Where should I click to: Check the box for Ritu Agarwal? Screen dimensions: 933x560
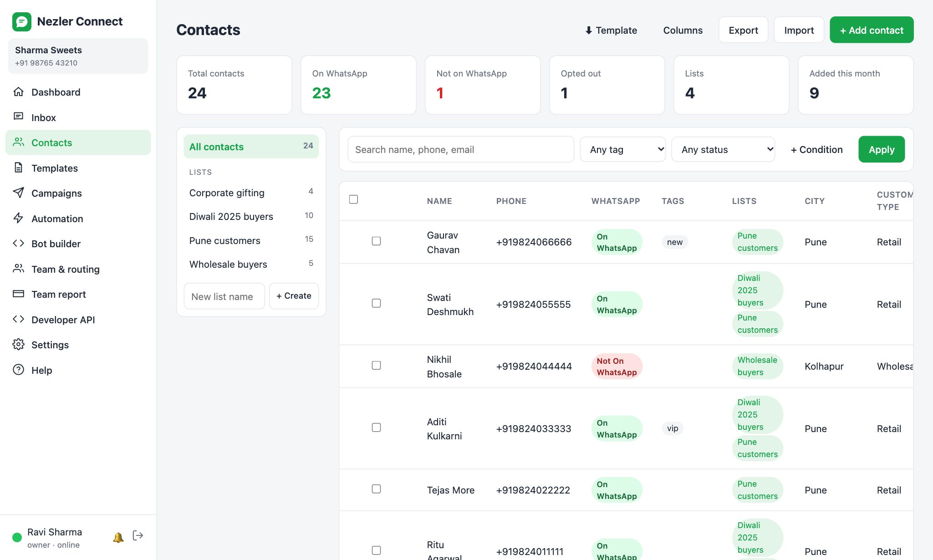point(376,550)
